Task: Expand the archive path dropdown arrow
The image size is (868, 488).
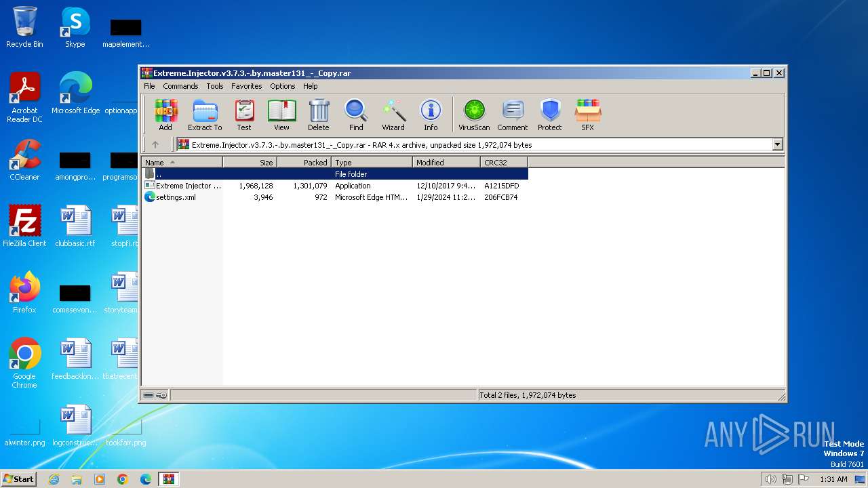Action: [x=777, y=144]
